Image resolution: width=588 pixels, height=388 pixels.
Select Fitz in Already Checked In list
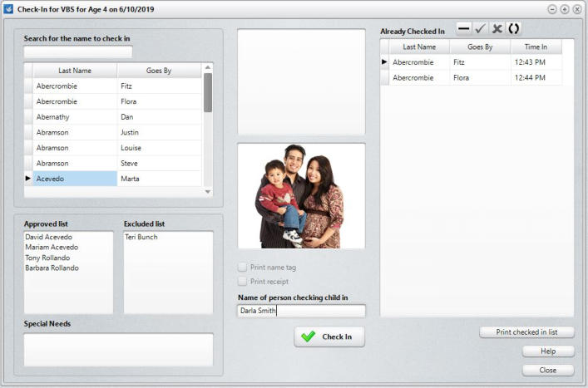tap(480, 62)
